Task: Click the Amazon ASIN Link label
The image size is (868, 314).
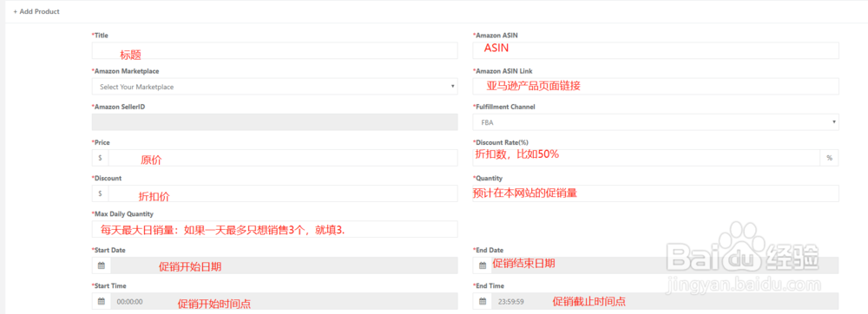Action: coord(502,71)
